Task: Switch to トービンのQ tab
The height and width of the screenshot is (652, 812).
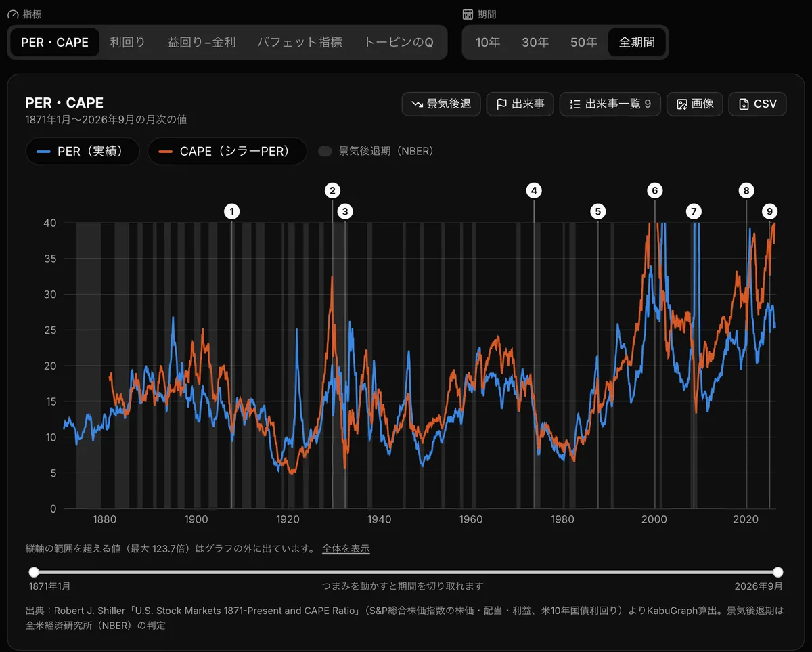Action: click(x=399, y=42)
